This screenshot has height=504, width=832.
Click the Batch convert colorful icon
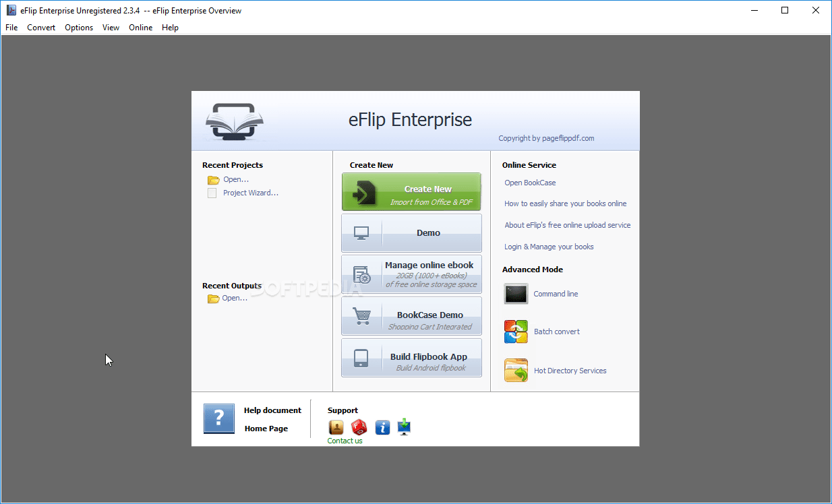(x=516, y=332)
